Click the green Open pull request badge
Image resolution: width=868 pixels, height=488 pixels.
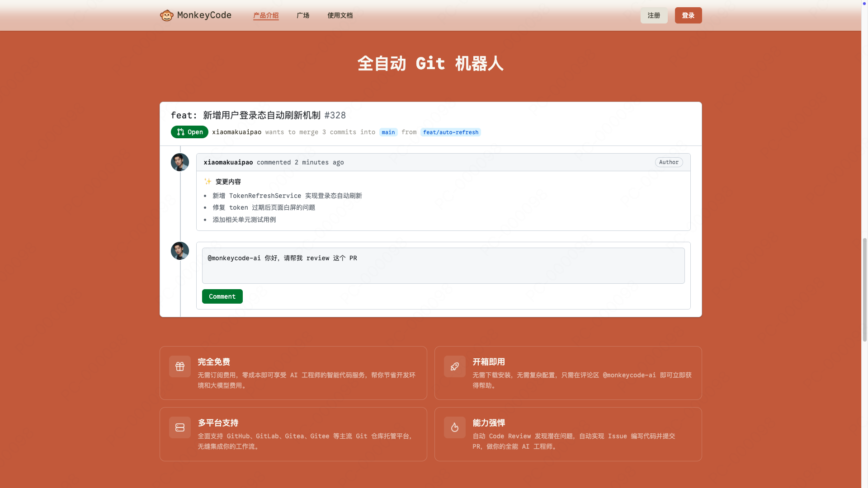pyautogui.click(x=189, y=132)
